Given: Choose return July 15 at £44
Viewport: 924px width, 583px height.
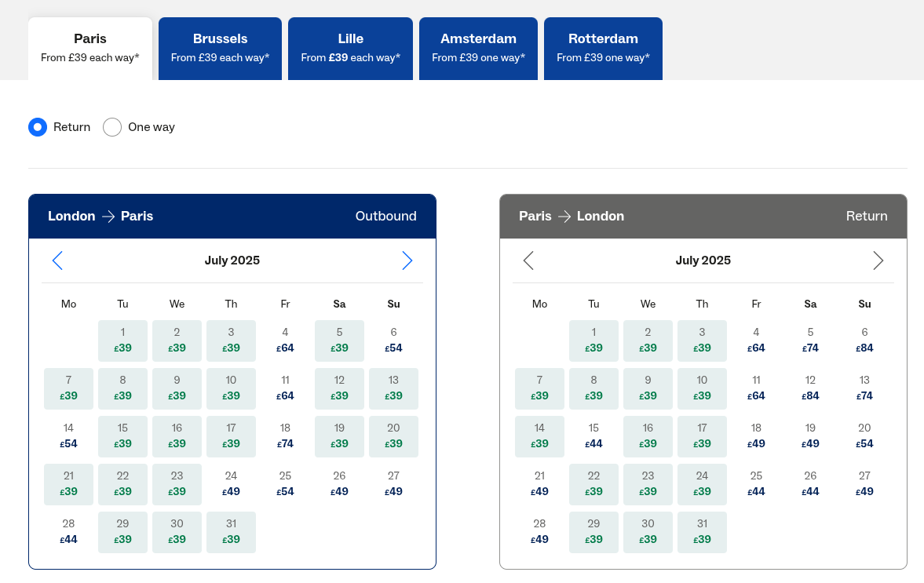Looking at the screenshot, I should click(x=593, y=436).
